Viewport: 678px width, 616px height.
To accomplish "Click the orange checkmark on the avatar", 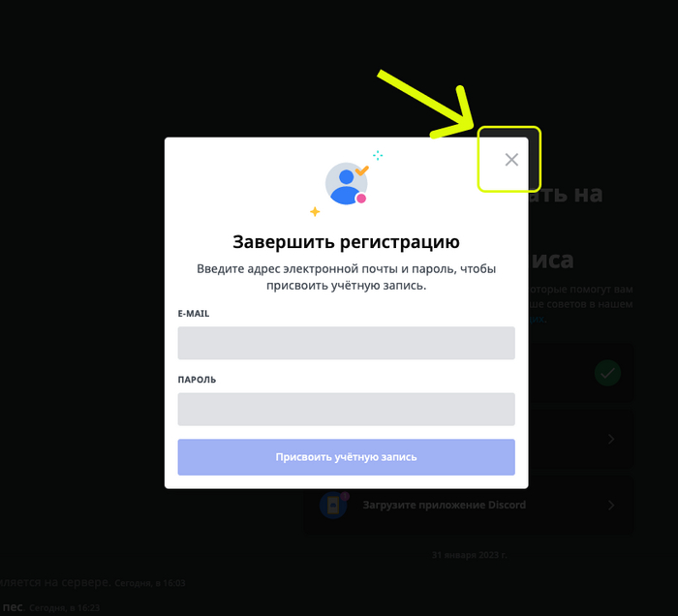I will 362,170.
